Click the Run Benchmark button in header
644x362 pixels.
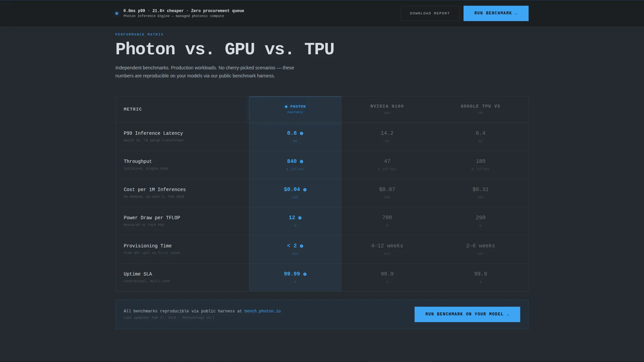[496, 13]
